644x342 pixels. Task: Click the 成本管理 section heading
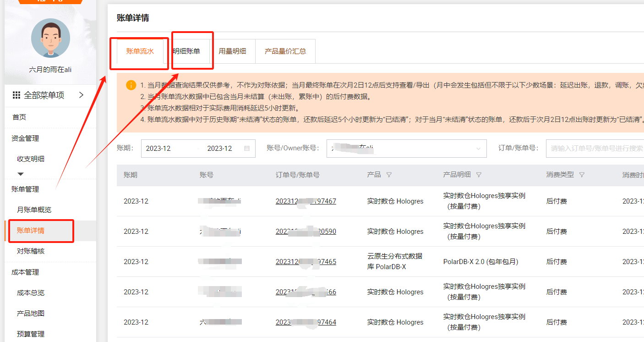(x=25, y=272)
